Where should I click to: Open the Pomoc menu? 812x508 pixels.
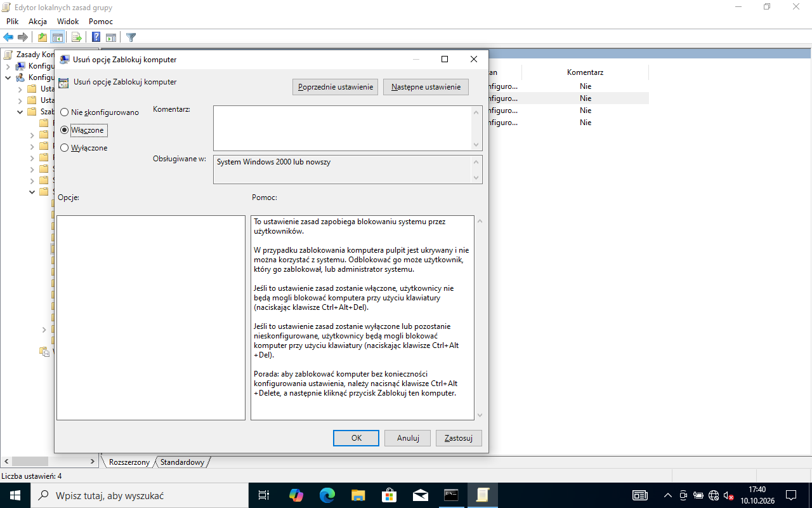[101, 21]
